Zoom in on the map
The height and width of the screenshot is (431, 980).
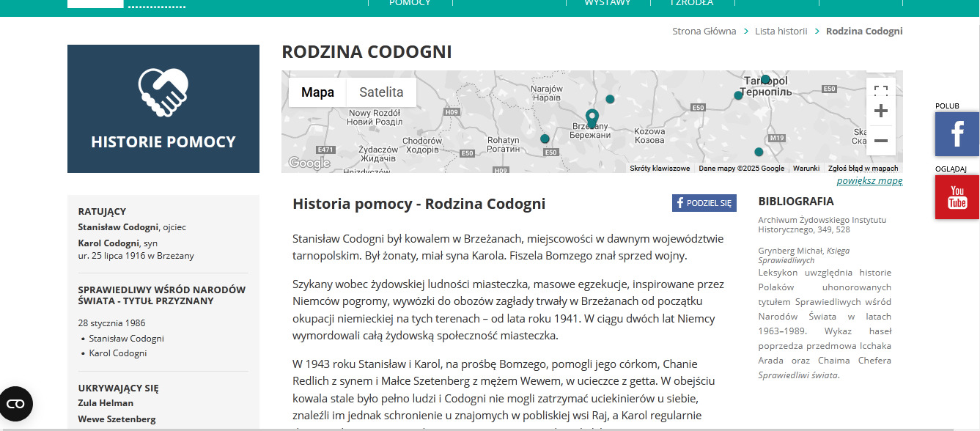[x=880, y=111]
